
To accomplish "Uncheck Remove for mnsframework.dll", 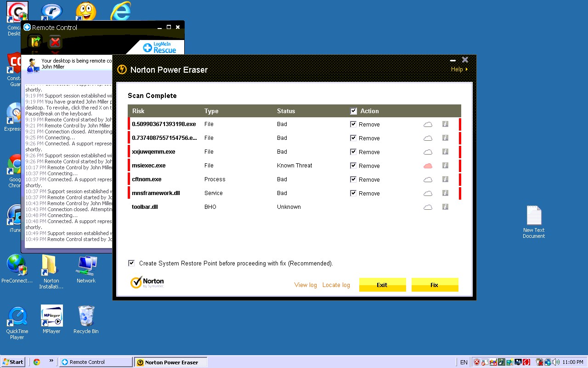I will (353, 193).
